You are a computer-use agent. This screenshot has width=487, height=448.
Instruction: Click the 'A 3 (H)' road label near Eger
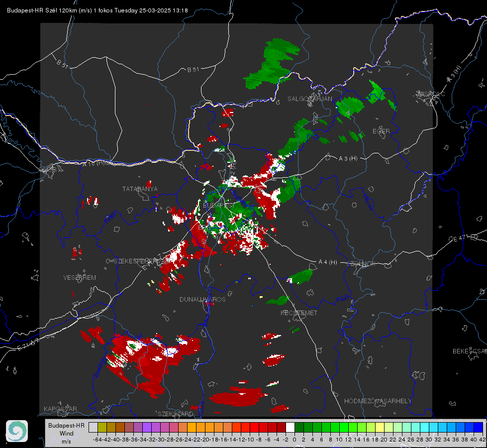tap(348, 159)
